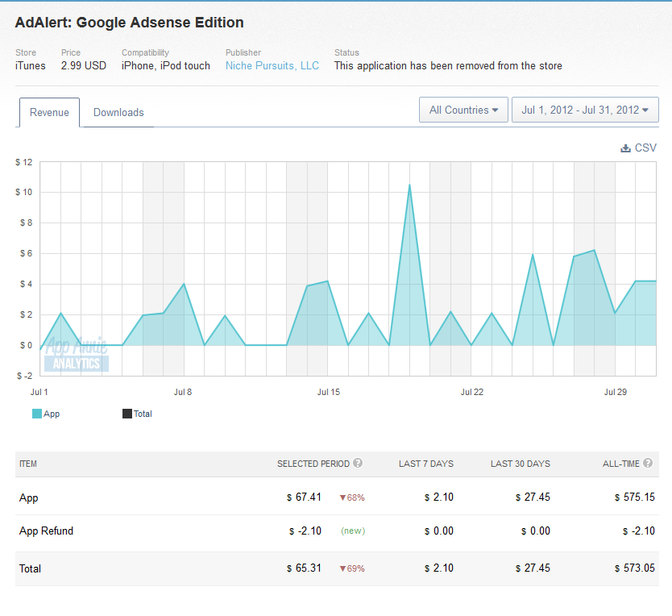The height and width of the screenshot is (616, 672).
Task: Switch to the Revenue tab
Action: [x=49, y=112]
